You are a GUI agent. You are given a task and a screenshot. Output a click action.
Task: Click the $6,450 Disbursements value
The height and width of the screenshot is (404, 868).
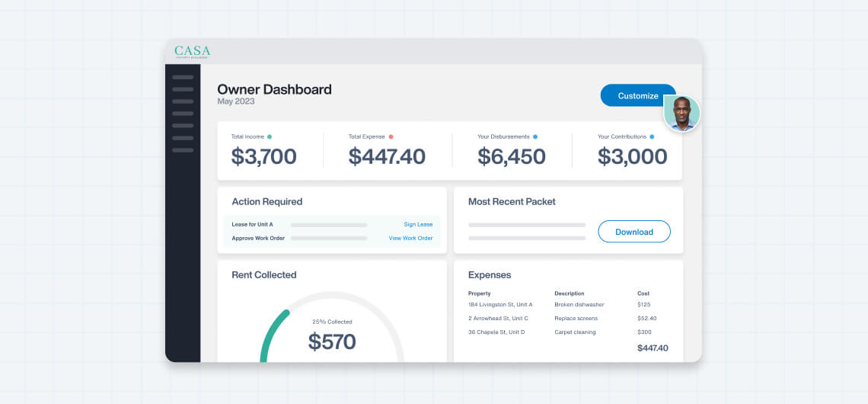(x=511, y=157)
